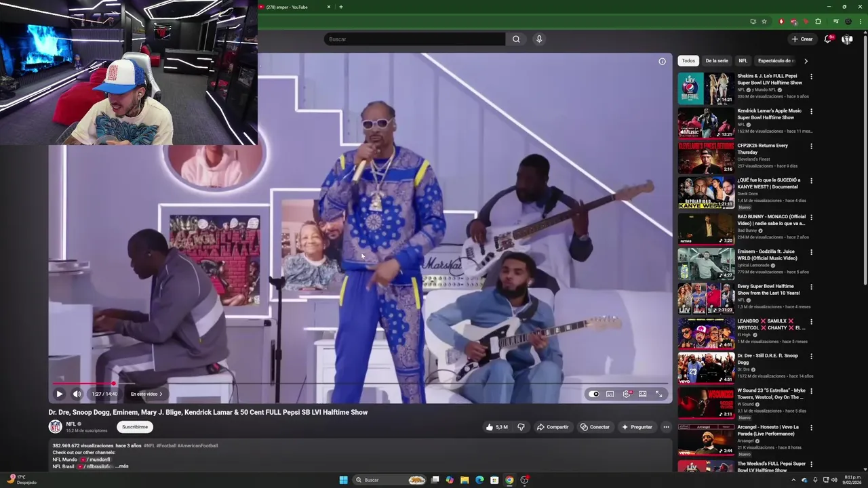Click the taskbar Buscar search box
Screen dimensions: 868x488
pyautogui.click(x=390, y=480)
